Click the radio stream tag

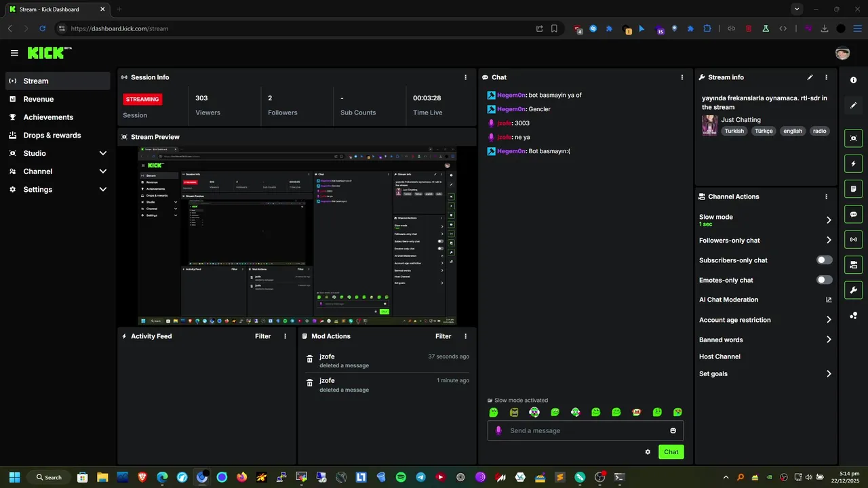(x=820, y=131)
